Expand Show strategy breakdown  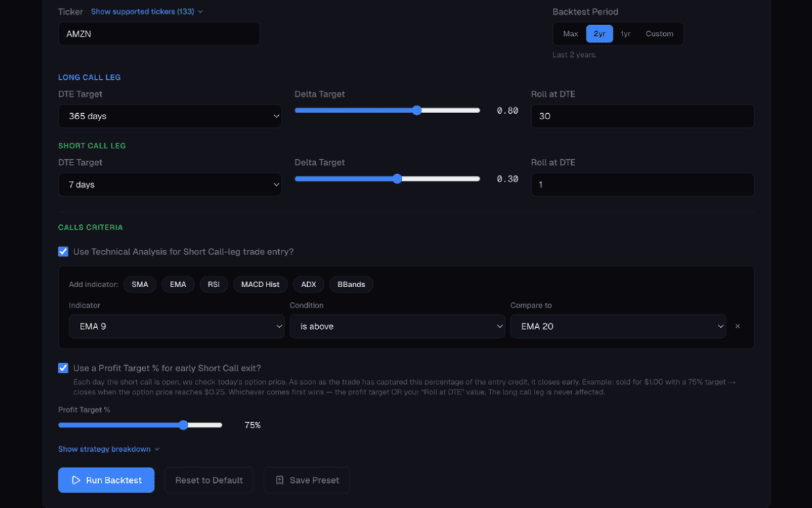(109, 449)
